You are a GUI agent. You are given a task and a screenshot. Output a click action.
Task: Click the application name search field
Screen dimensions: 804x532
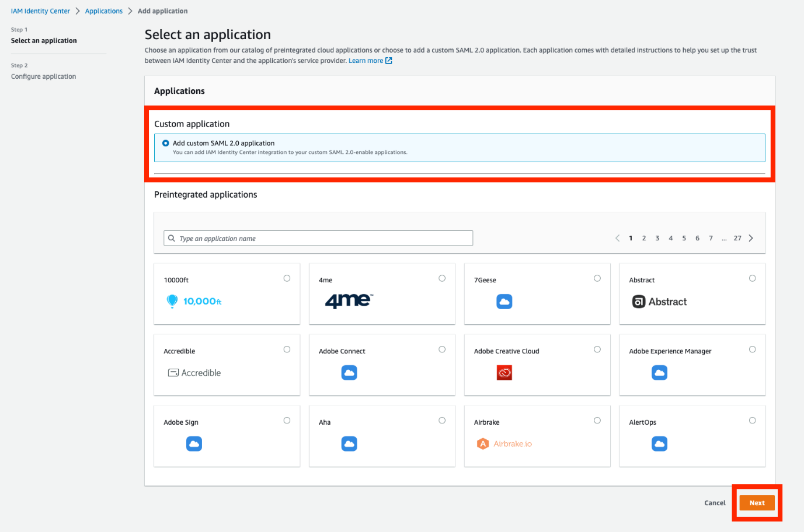click(x=318, y=238)
